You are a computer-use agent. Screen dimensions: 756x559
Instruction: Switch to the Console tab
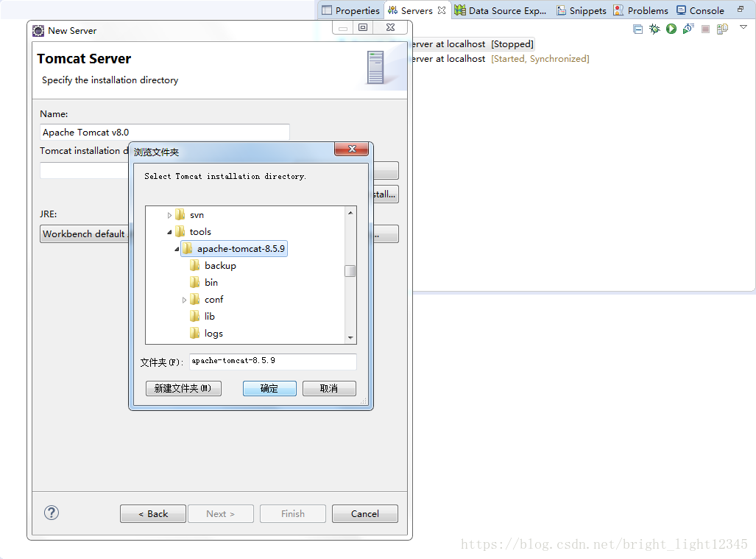click(x=701, y=10)
